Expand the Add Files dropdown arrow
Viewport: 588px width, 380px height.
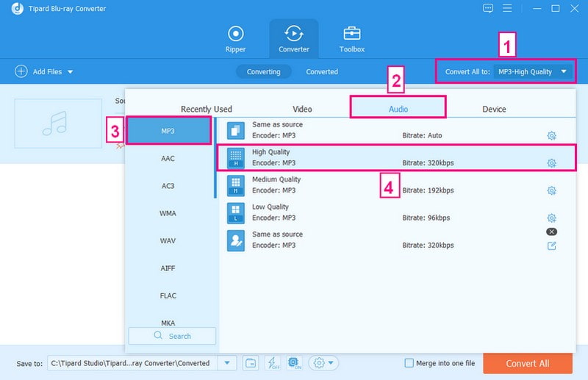[x=70, y=71]
